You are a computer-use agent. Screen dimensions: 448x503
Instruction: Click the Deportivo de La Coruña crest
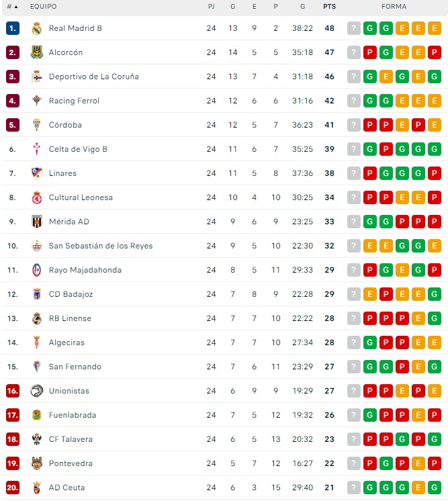pos(36,77)
